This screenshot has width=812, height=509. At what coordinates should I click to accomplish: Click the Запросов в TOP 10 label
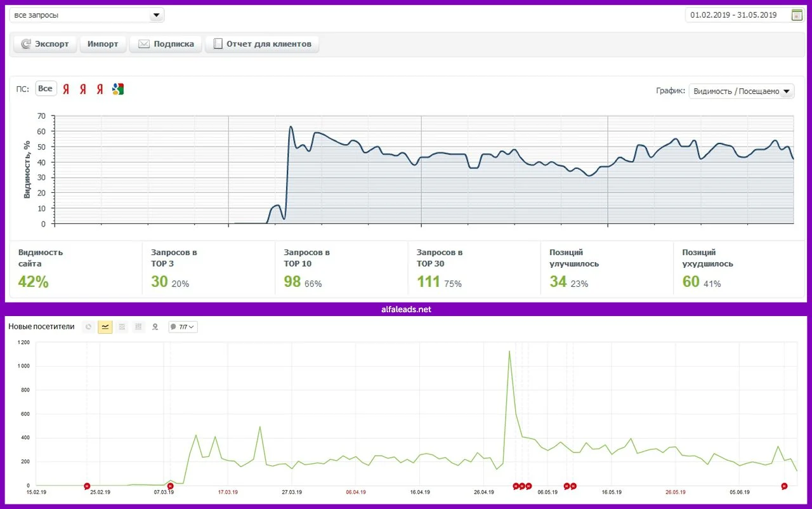[307, 258]
